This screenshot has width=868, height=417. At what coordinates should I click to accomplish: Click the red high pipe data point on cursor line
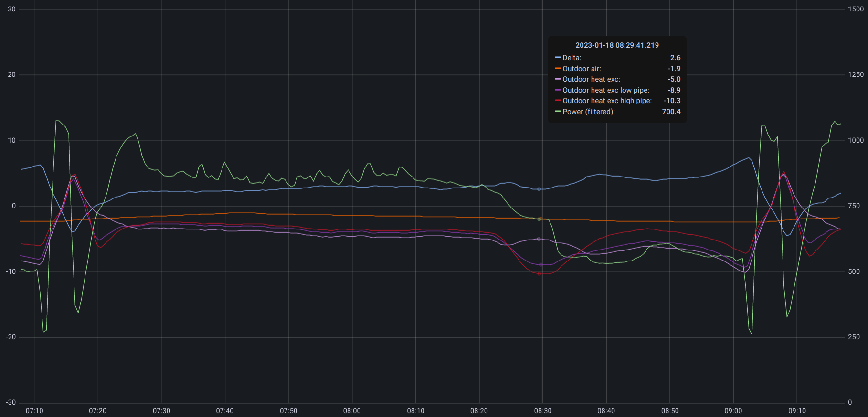pyautogui.click(x=540, y=274)
